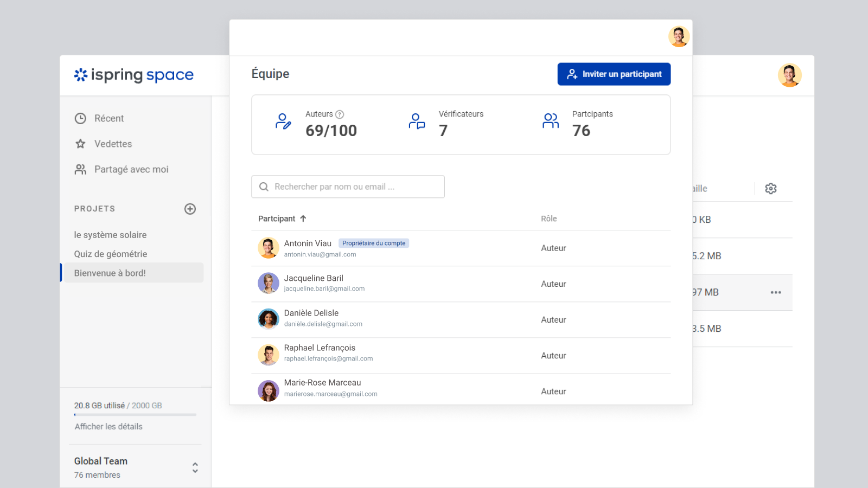Click the Auteurs help question icon
Viewport: 868px width, 488px height.
point(340,114)
